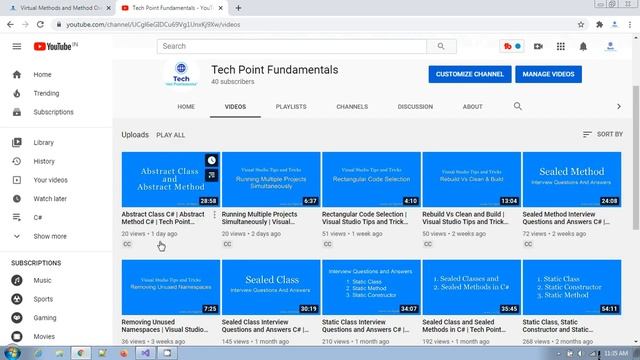Open Sealed Classes and Sealed Methods thumbnail

tap(471, 287)
